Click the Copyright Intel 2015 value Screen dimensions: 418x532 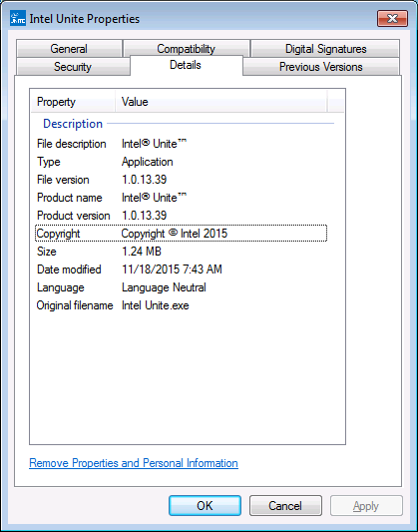point(175,234)
